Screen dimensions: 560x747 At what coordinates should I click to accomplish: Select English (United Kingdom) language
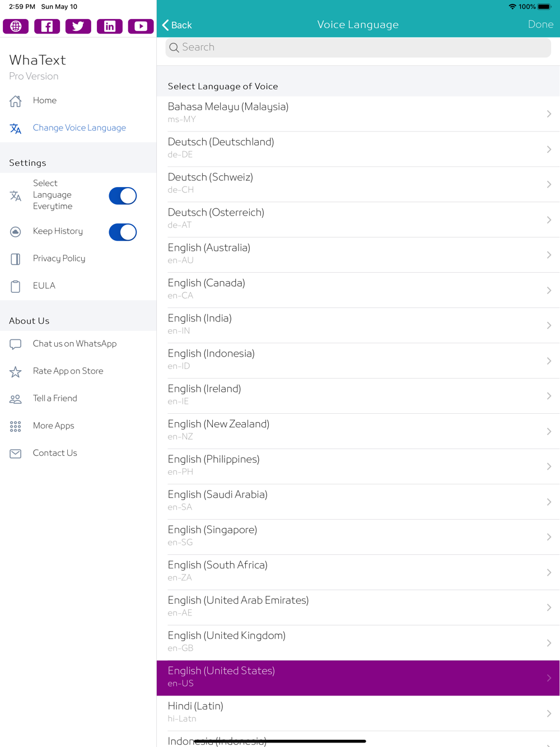tap(358, 643)
